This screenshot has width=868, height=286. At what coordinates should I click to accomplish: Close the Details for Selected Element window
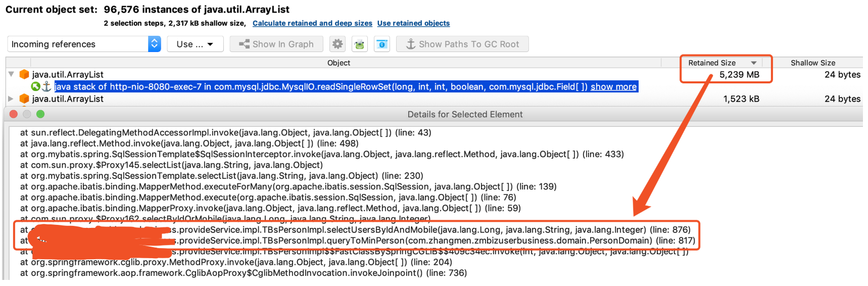[x=14, y=114]
